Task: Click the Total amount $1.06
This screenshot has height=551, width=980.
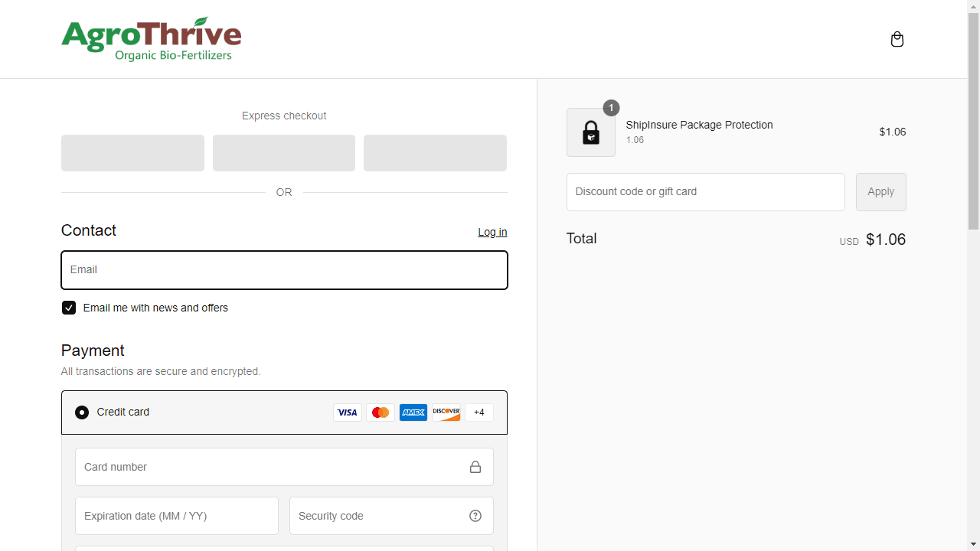Action: 886,240
